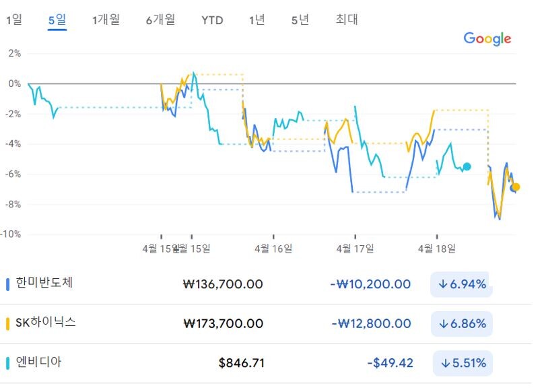
Task: Click the ↓5.51% change badge
Action: pyautogui.click(x=463, y=363)
